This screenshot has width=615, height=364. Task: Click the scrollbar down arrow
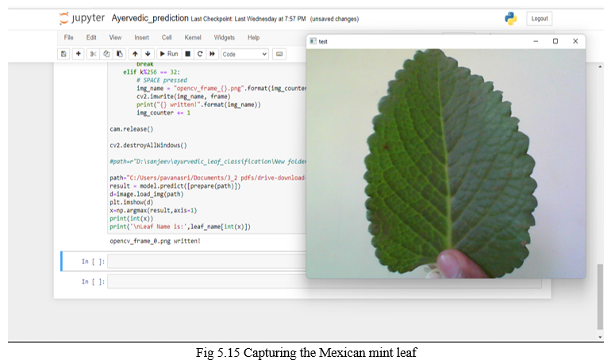coord(600,336)
